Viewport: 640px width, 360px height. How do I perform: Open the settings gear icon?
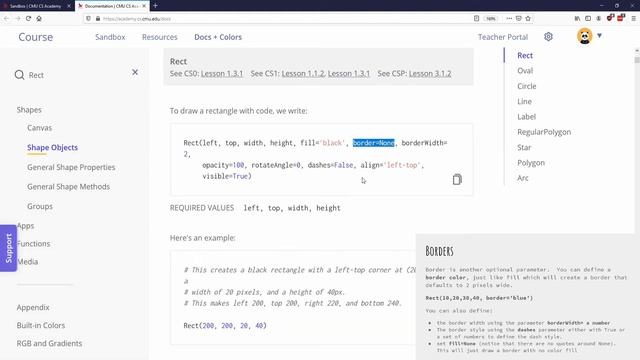click(548, 37)
